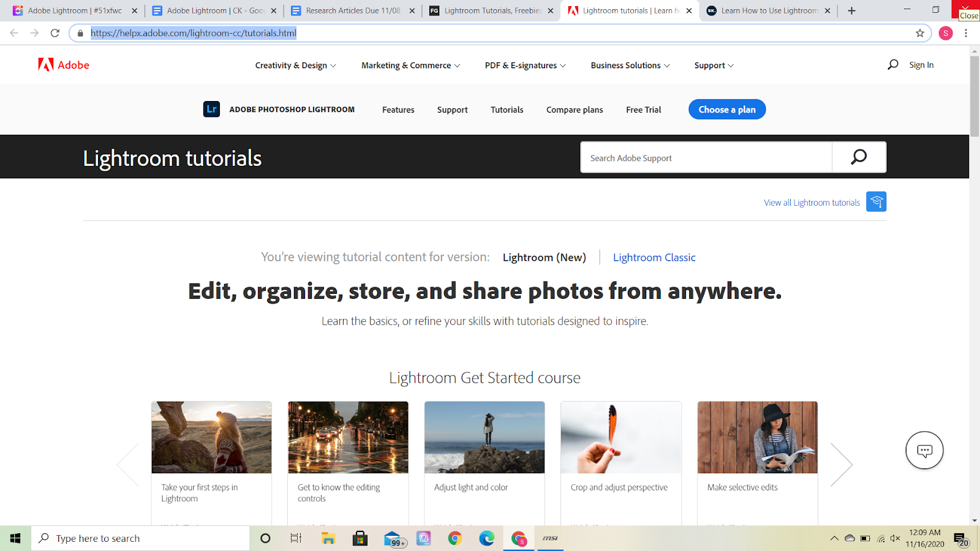Open the Adjust light and color thumbnail
This screenshot has height=551, width=980.
(x=484, y=437)
